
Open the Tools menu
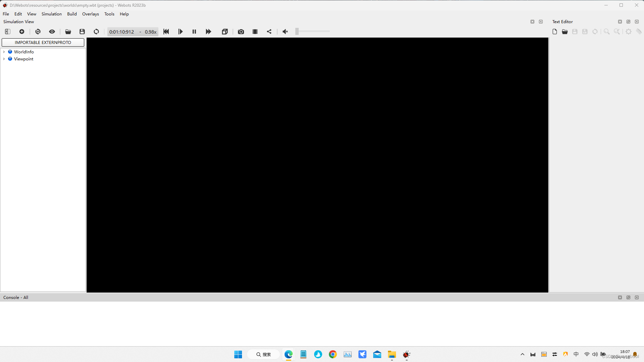coord(109,14)
